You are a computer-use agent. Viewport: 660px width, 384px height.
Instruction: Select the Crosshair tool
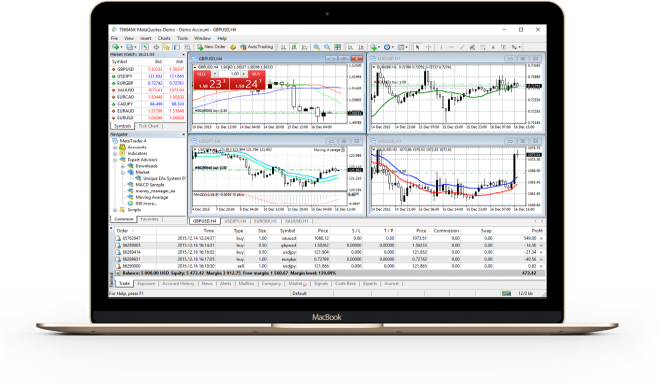(x=428, y=47)
